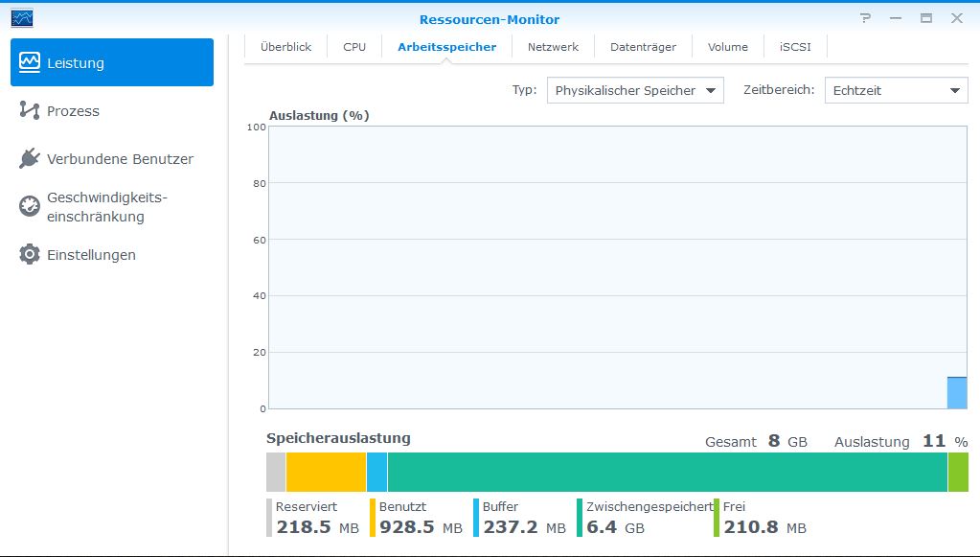The height and width of the screenshot is (557, 980).
Task: Open the Datenträger tab
Action: coord(643,47)
